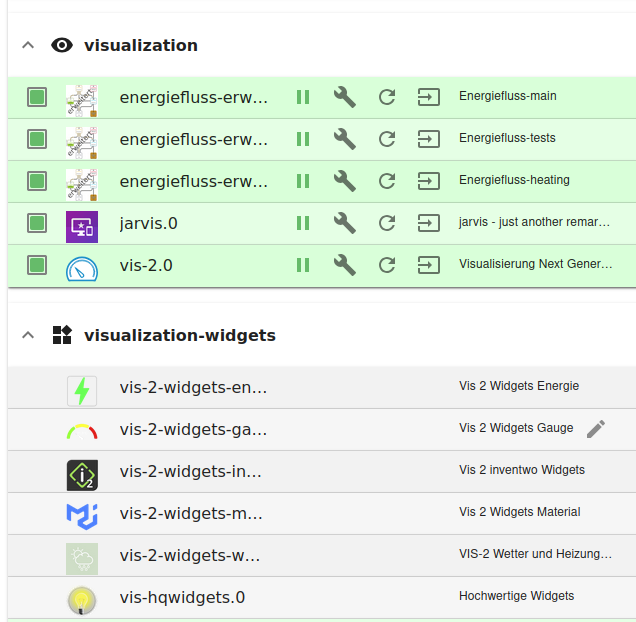The height and width of the screenshot is (622, 636).
Task: Edit the Vis 2 Widgets Gauge entry
Action: (596, 429)
